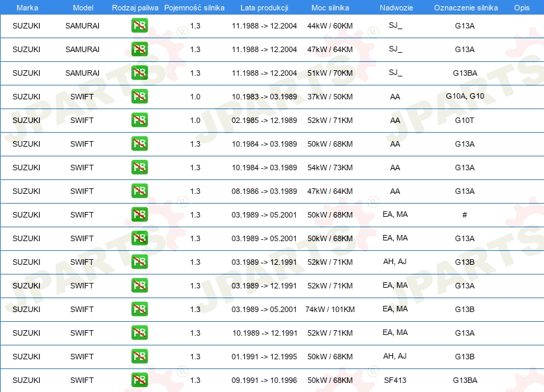
Task: Select the '51kW / 70KM' power cell
Action: [330, 73]
